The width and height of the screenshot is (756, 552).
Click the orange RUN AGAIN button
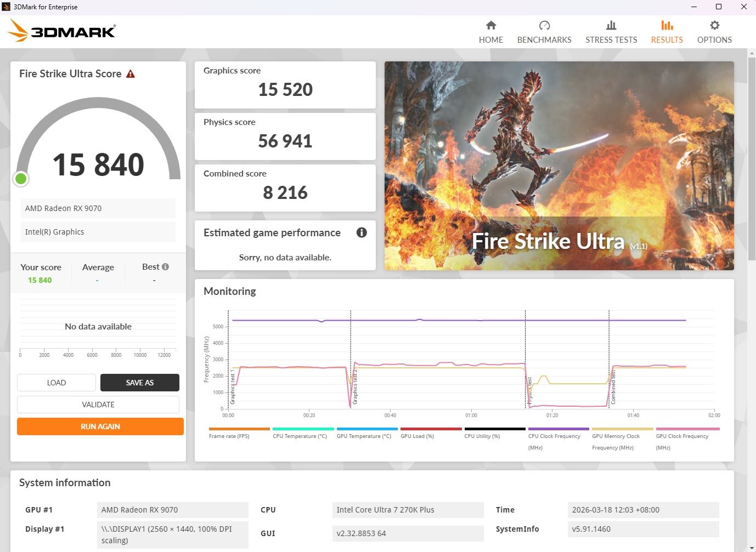pyautogui.click(x=100, y=426)
